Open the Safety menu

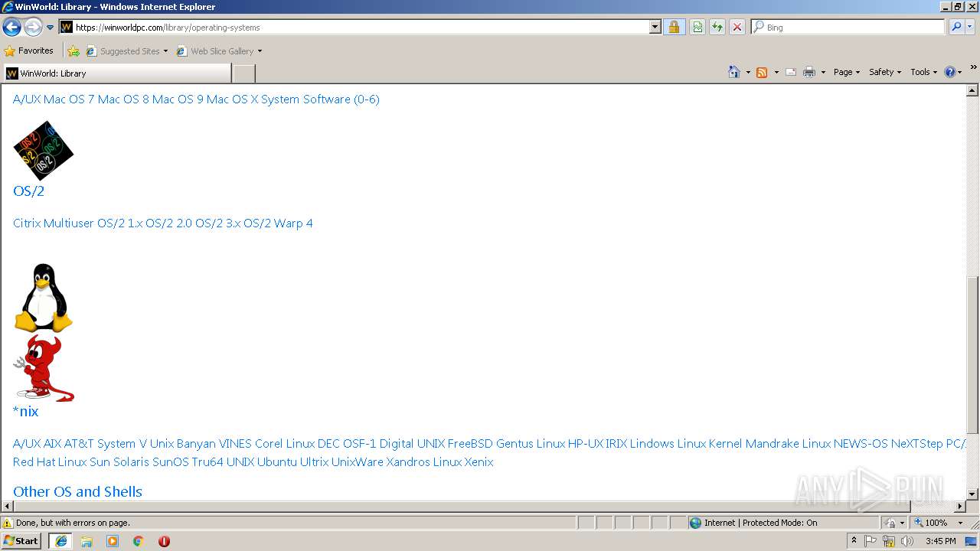[x=885, y=72]
